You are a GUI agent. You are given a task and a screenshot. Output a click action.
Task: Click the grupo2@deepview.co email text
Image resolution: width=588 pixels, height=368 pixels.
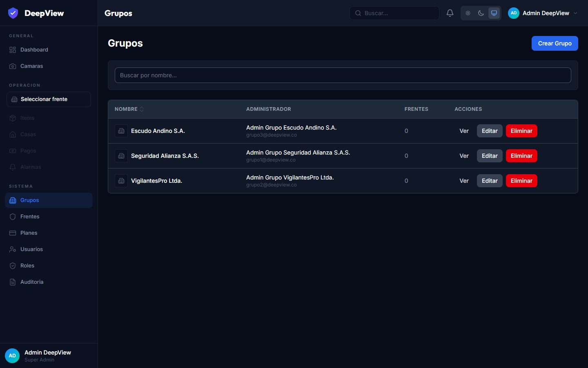(x=272, y=185)
